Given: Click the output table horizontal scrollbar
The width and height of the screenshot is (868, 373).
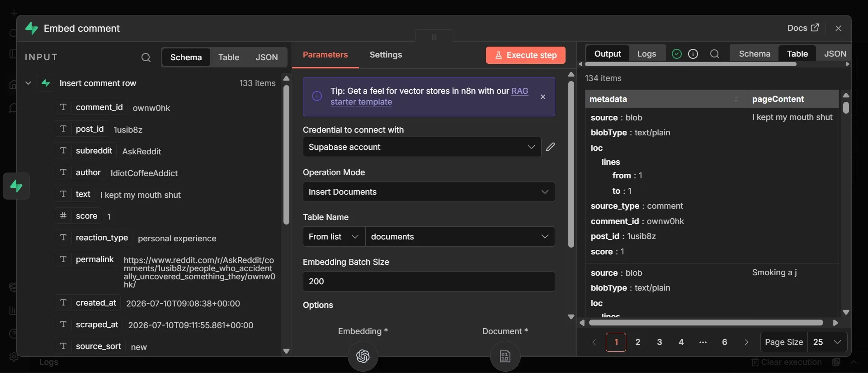Looking at the screenshot, I should 706,323.
